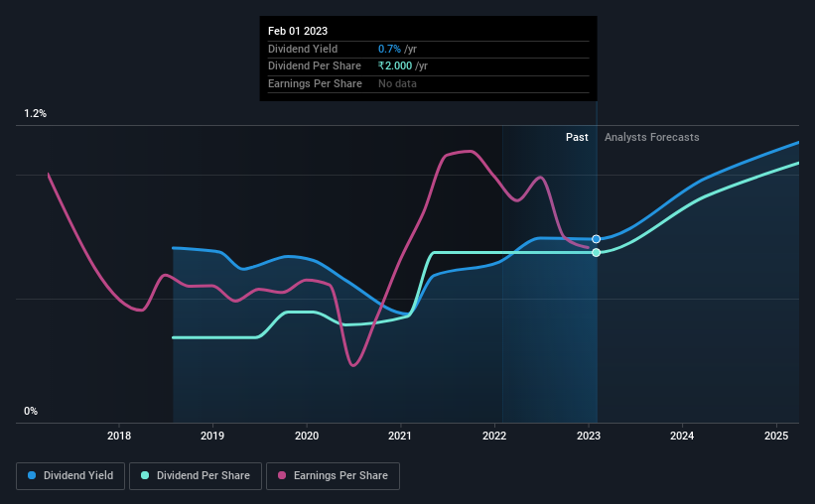Click the Analysts Forecasts label

652,137
